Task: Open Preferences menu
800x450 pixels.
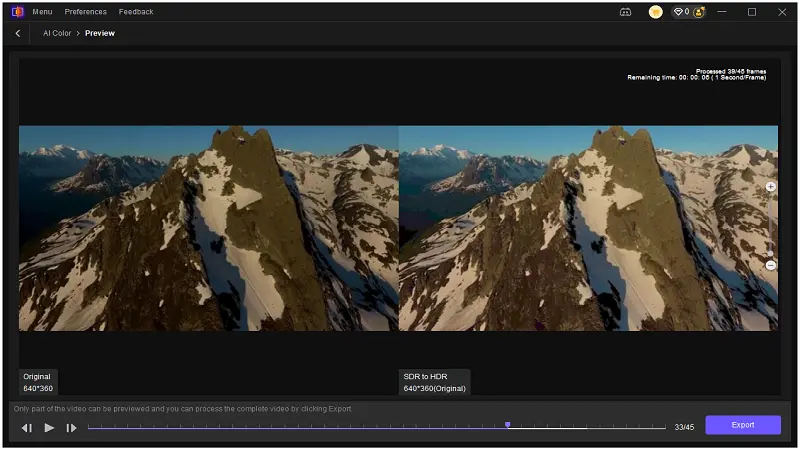Action: point(85,12)
